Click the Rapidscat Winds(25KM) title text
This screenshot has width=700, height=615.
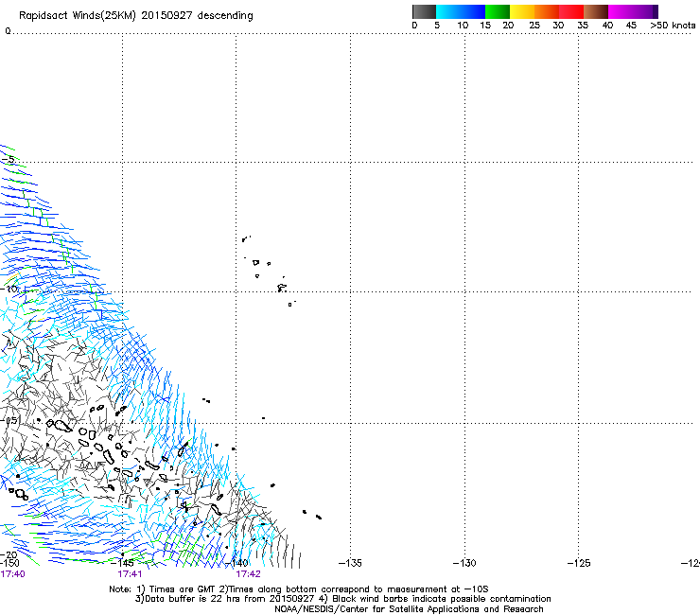click(135, 16)
